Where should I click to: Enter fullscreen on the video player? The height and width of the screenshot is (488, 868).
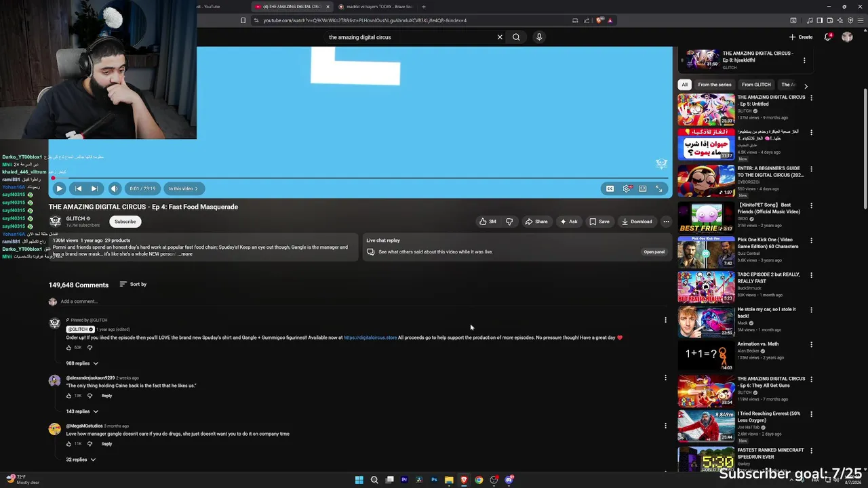click(658, 188)
